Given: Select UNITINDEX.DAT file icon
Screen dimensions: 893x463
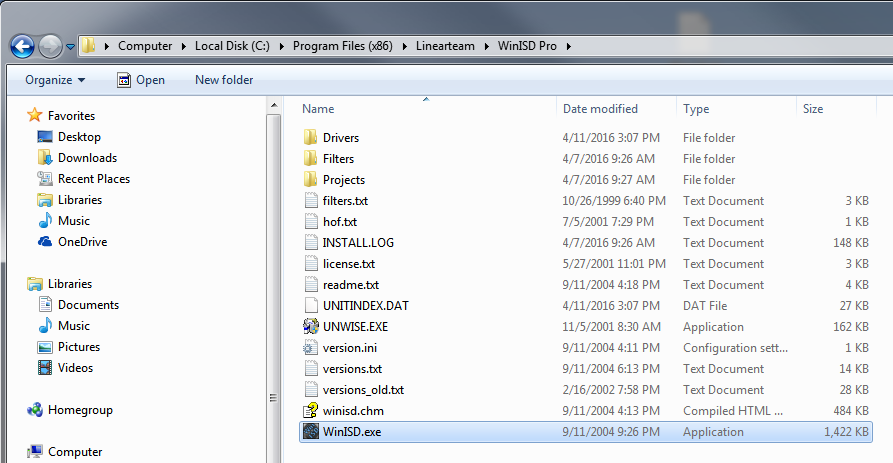Looking at the screenshot, I should pyautogui.click(x=310, y=306).
